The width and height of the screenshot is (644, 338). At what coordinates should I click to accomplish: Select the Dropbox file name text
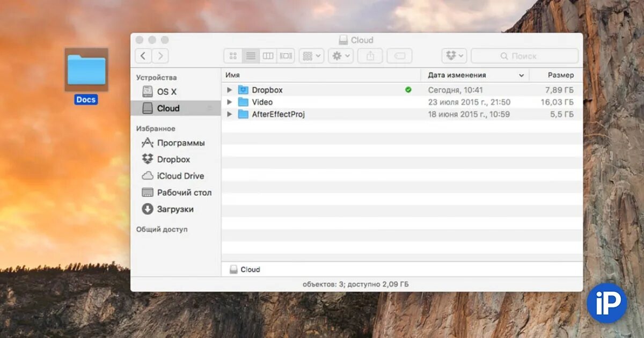pos(267,90)
